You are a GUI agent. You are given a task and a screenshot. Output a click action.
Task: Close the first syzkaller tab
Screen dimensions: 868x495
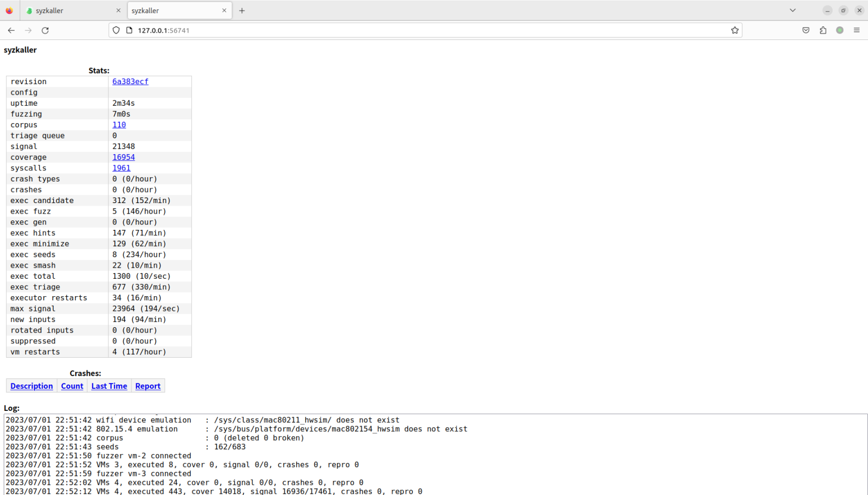[x=118, y=11]
